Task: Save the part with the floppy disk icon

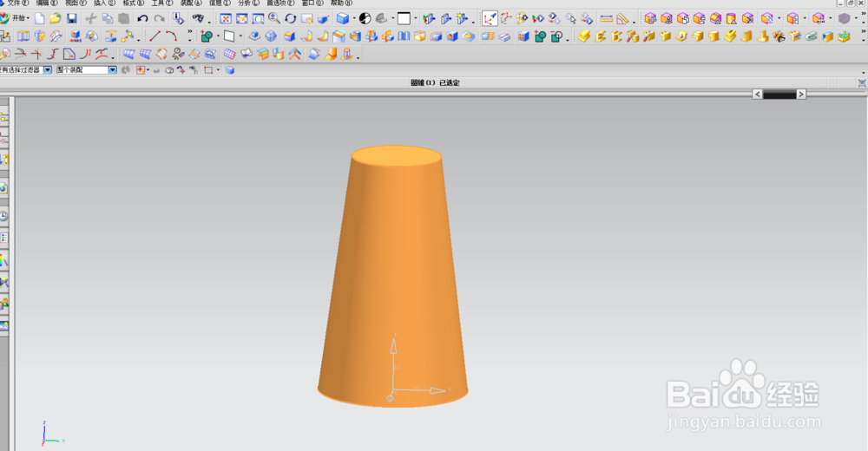Action: coord(71,19)
